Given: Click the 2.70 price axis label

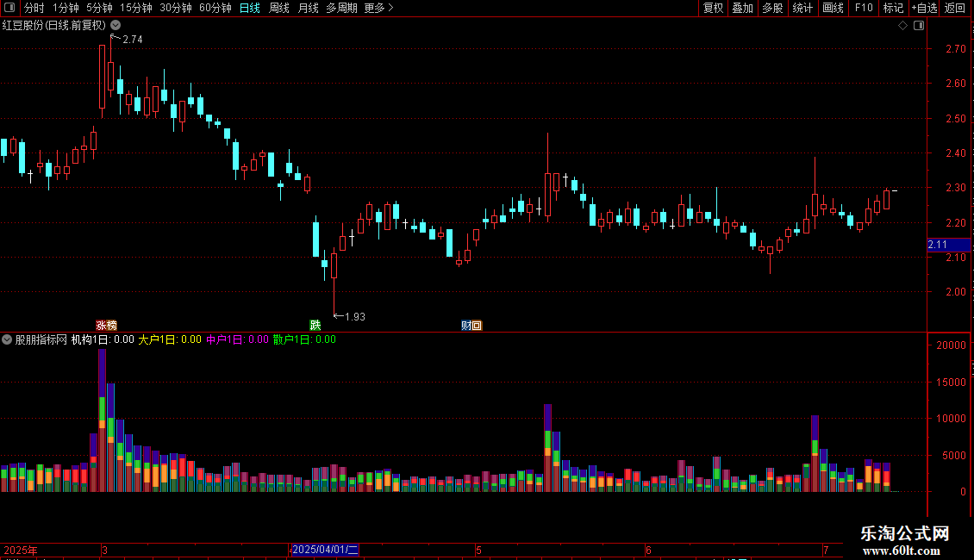Looking at the screenshot, I should (x=955, y=49).
